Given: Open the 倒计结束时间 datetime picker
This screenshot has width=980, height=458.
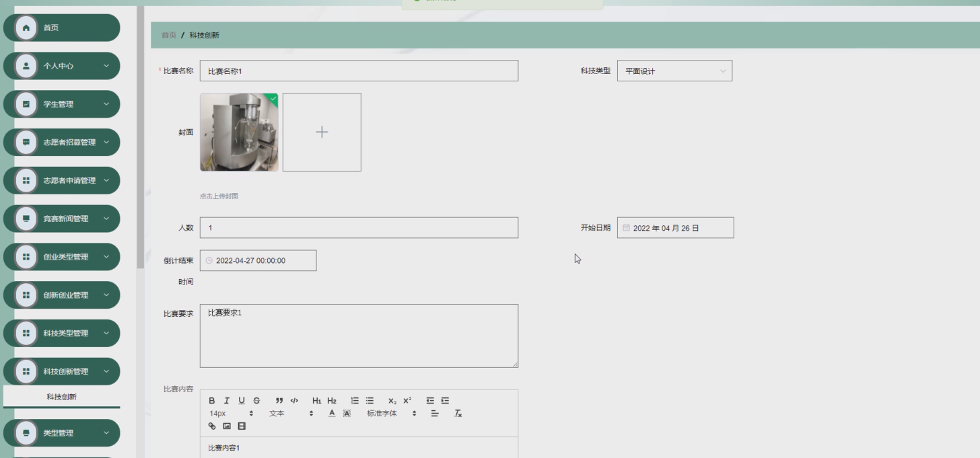Looking at the screenshot, I should pyautogui.click(x=258, y=261).
